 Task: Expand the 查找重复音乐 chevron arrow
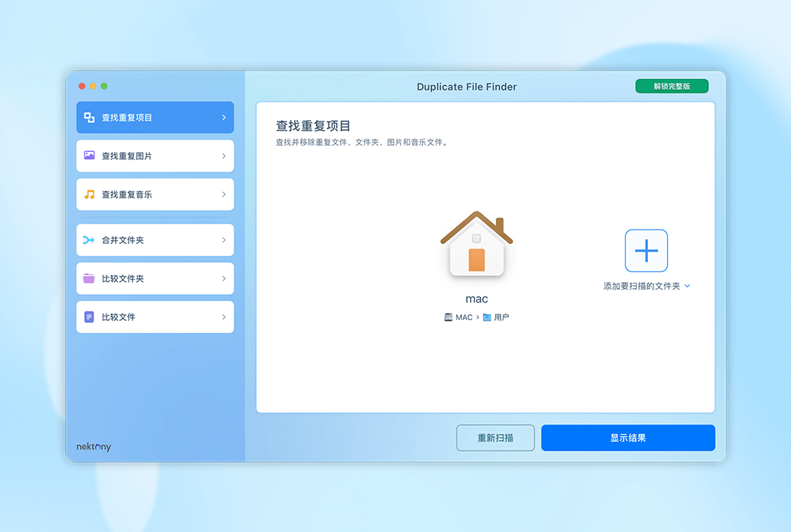point(224,194)
